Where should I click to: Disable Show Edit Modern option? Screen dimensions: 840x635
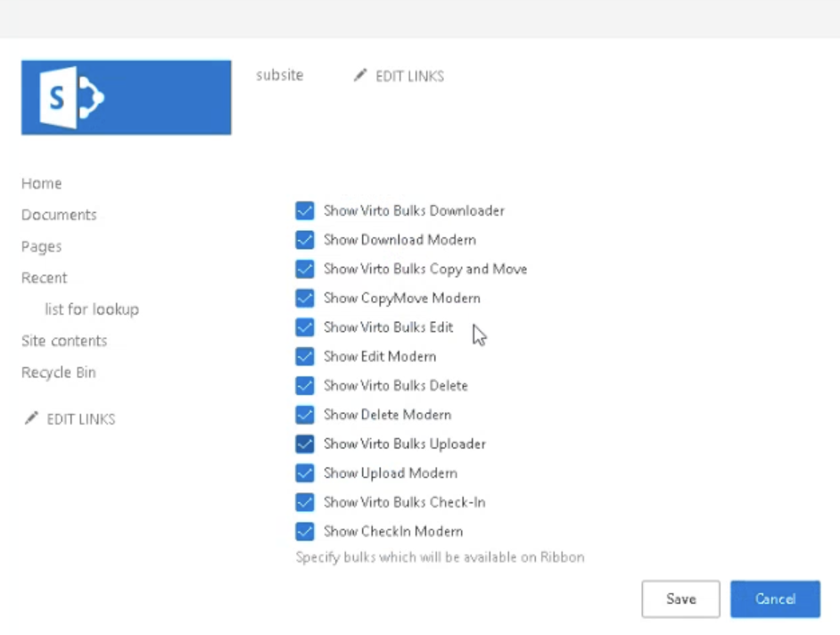305,357
